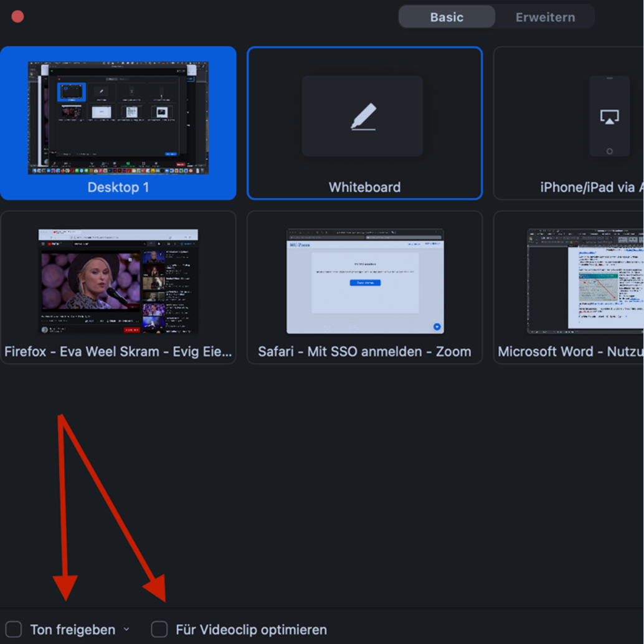The width and height of the screenshot is (644, 644).
Task: Click the AirPlay screen-mirroring icon
Action: click(609, 116)
